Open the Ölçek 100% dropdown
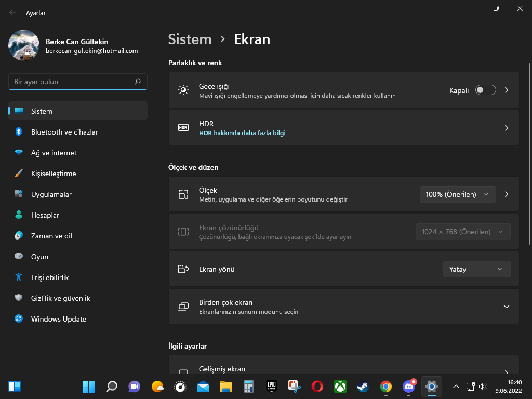532x399 pixels. click(x=457, y=194)
